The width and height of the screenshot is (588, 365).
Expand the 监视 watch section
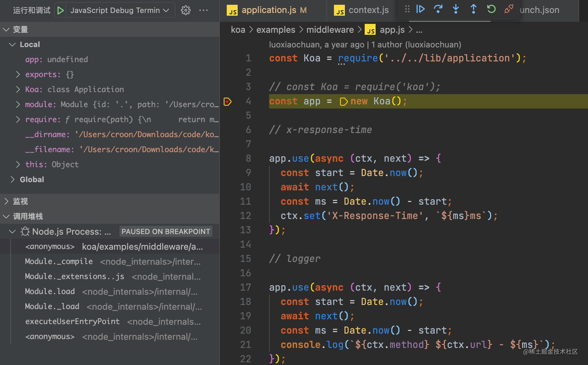click(6, 201)
